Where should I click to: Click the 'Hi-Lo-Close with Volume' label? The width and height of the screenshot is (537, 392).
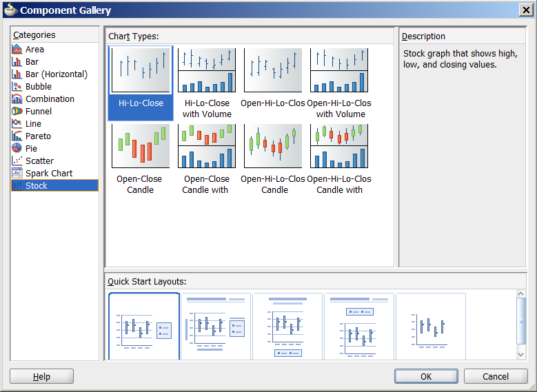(207, 109)
